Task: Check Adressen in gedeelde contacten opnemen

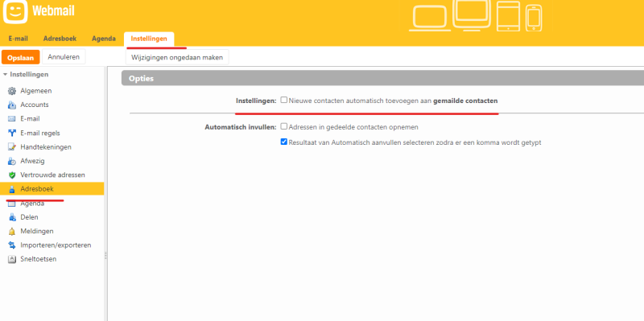Action: 284,126
